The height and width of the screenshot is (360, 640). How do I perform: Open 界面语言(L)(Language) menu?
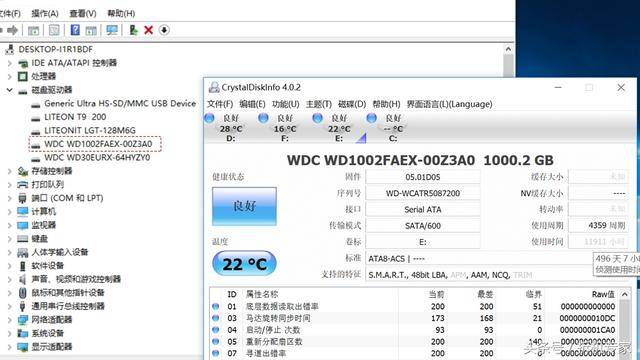(x=449, y=104)
